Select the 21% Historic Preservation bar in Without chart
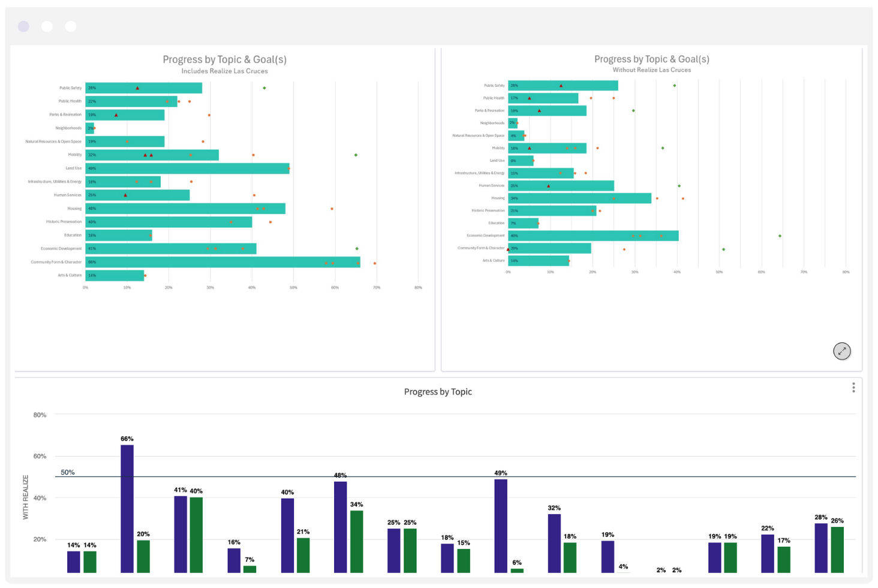878x588 pixels. point(552,211)
